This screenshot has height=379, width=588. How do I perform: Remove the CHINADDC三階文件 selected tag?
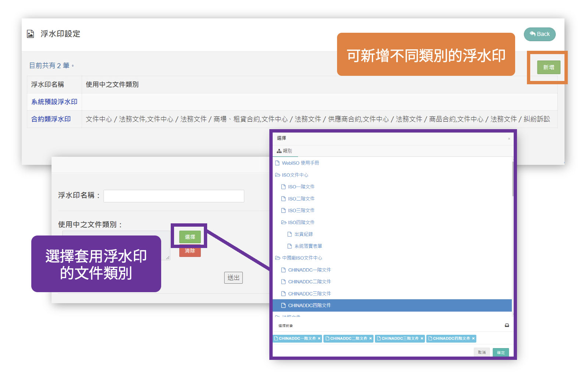click(x=422, y=339)
